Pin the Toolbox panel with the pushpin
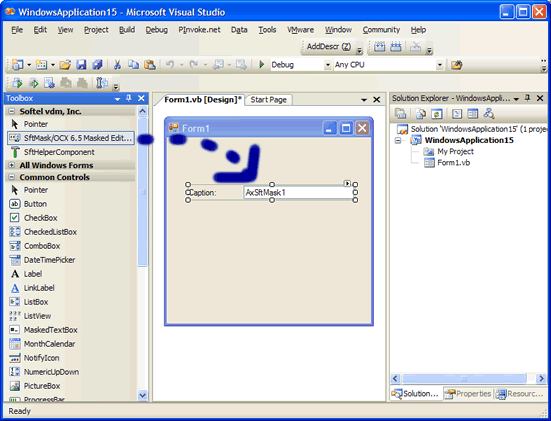Screen dimensions: 551x421 [129, 98]
